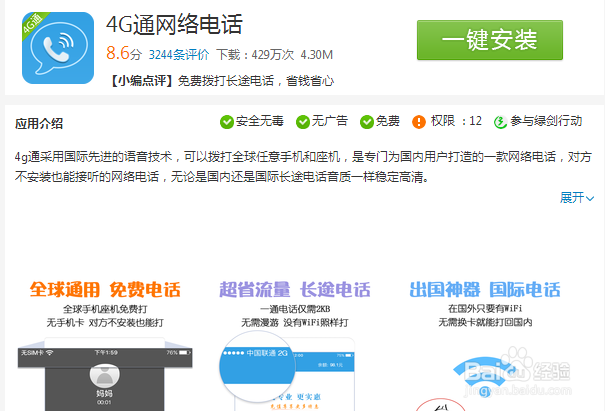
Task: Click the 4G通 app icon
Action: coord(58,48)
